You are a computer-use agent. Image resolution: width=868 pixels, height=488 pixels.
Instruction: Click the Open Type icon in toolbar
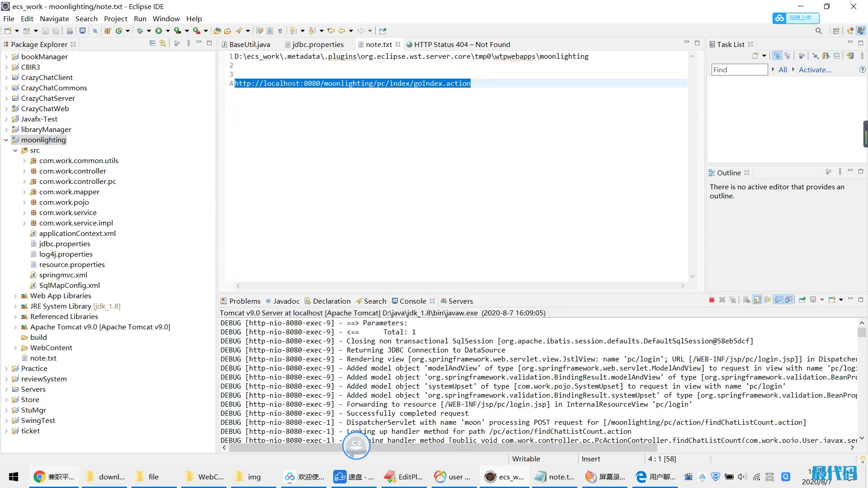click(x=217, y=31)
